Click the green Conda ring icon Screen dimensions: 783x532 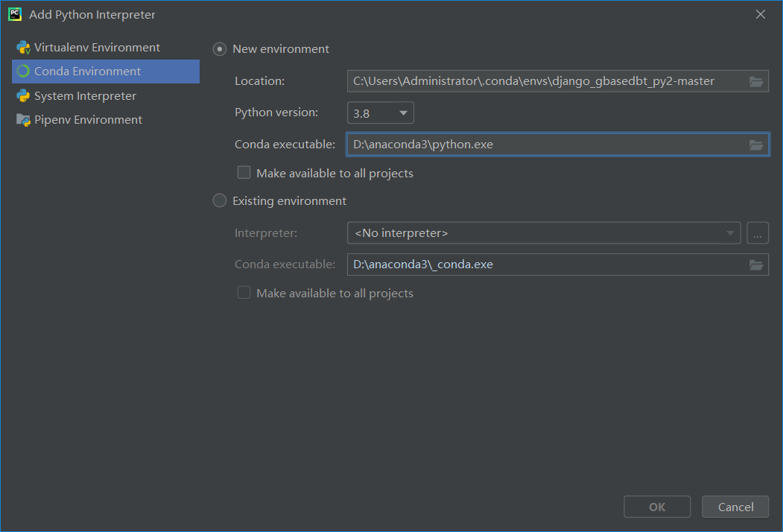(x=23, y=72)
